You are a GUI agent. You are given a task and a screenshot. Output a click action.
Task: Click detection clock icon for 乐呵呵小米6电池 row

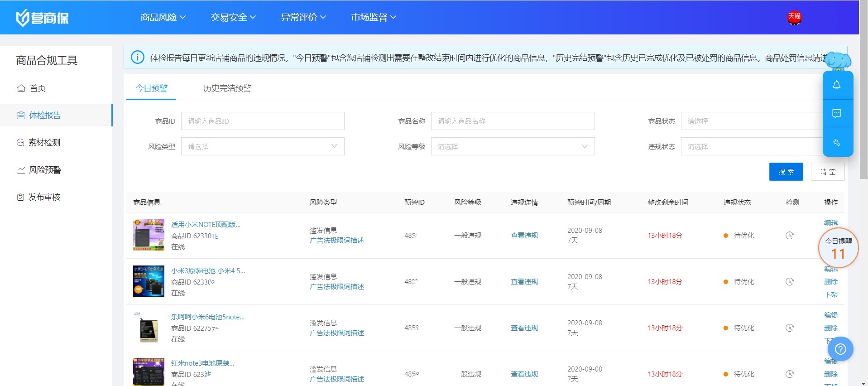tap(790, 328)
